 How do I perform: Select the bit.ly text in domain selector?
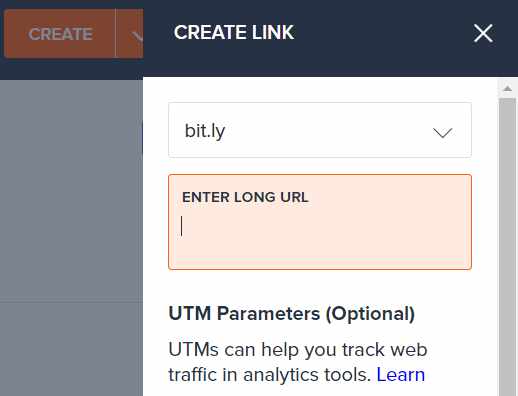point(205,131)
